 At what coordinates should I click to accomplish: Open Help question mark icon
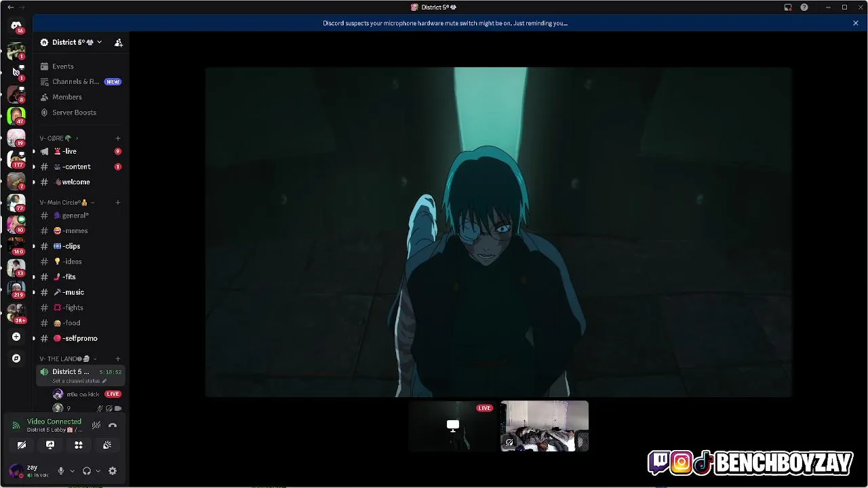[x=804, y=7]
